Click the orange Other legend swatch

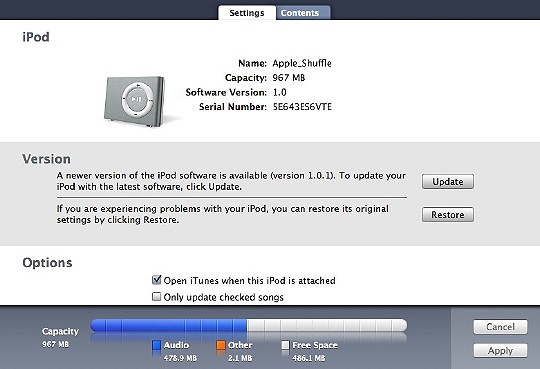221,345
